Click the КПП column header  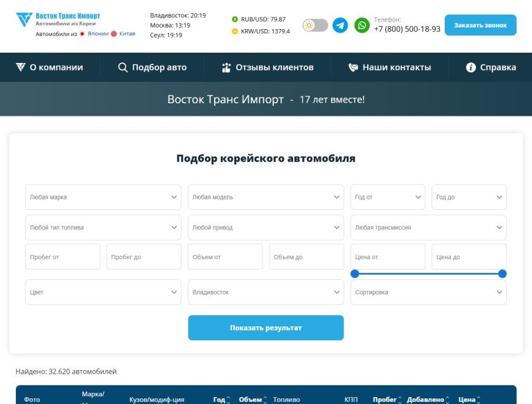pyautogui.click(x=351, y=400)
